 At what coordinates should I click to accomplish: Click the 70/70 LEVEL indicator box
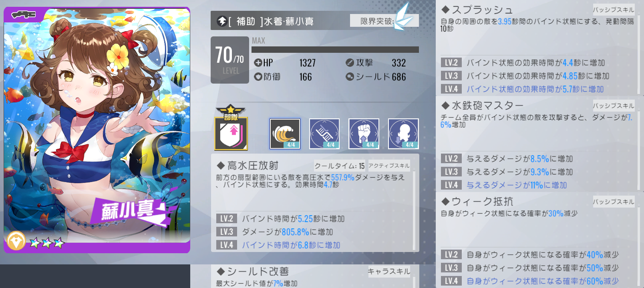tap(230, 60)
